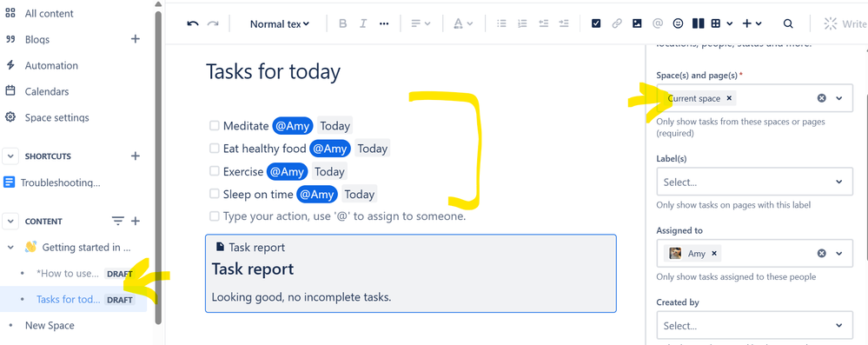Insert a mention with @ icon
The height and width of the screenshot is (345, 868).
[x=658, y=23]
